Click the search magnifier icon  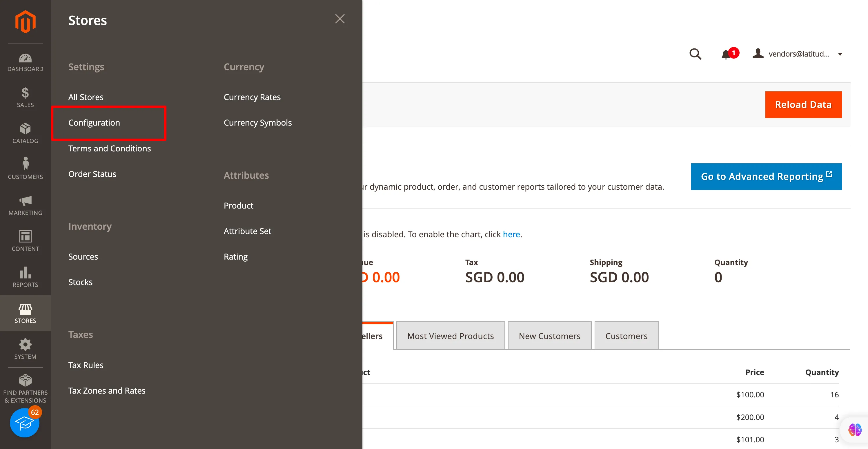tap(695, 54)
